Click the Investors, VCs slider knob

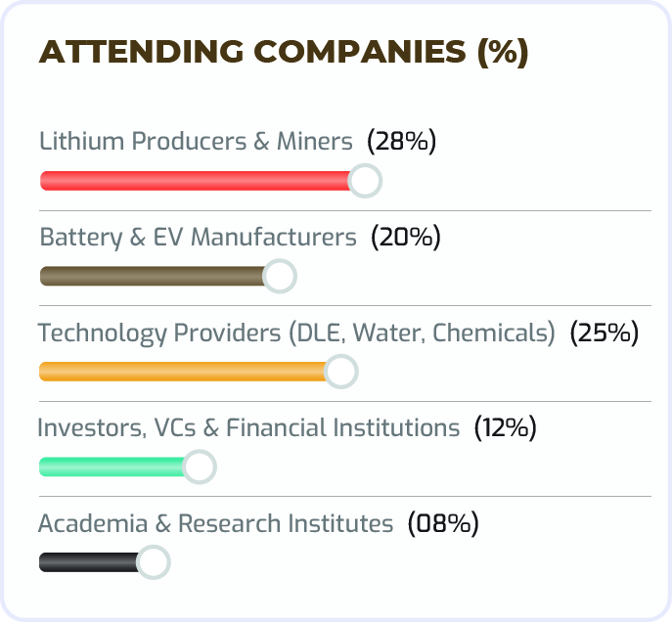click(x=200, y=467)
